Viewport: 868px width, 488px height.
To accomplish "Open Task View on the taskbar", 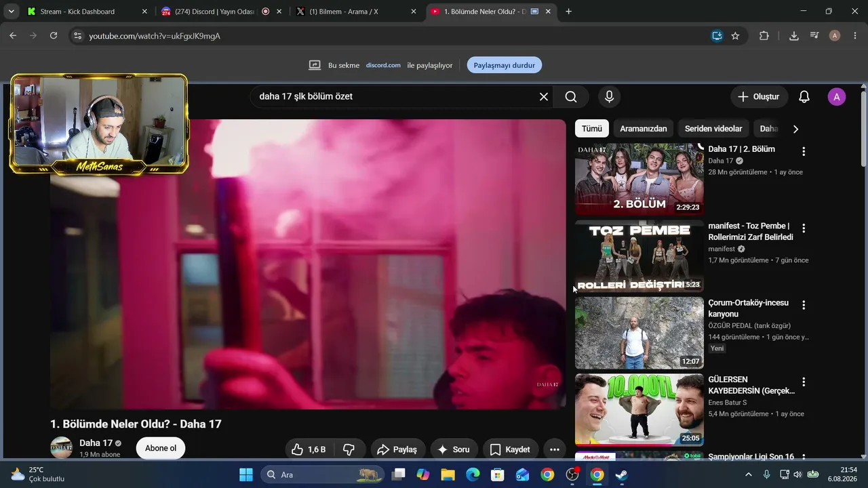I will (398, 474).
